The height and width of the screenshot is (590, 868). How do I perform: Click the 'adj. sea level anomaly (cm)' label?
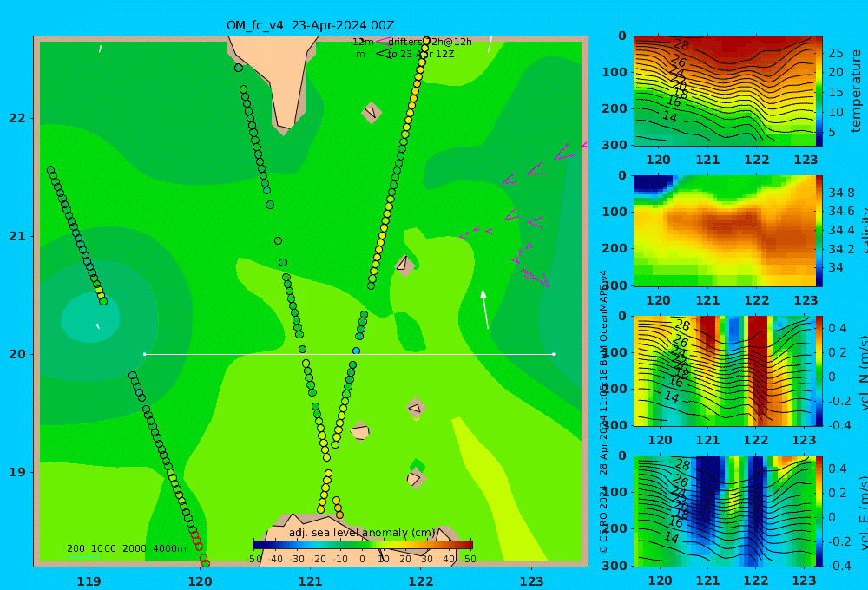point(362,533)
